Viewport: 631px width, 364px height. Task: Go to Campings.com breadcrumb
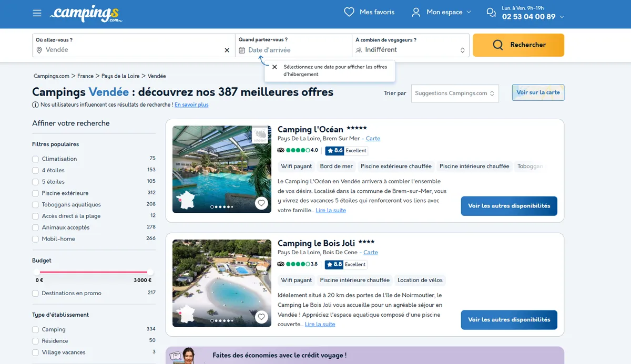pos(52,76)
